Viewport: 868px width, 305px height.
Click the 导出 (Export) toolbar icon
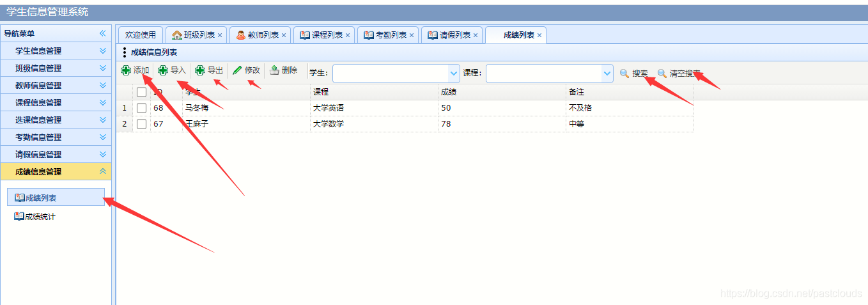point(200,70)
